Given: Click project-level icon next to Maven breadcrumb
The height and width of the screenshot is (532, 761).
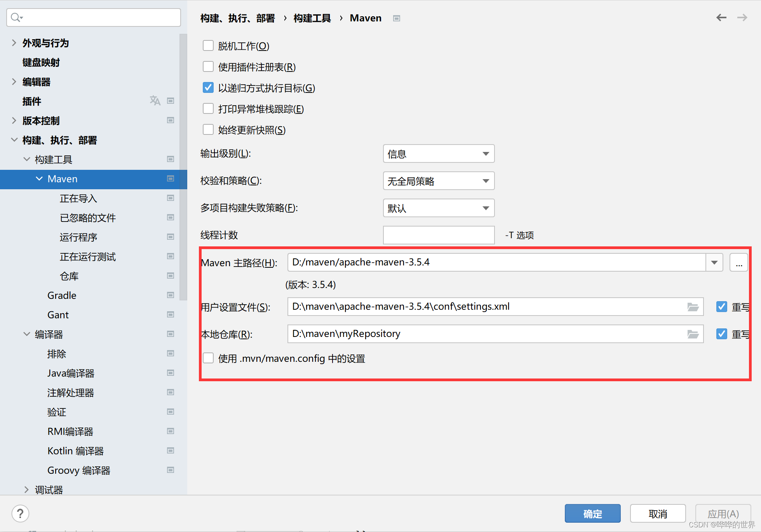Looking at the screenshot, I should (396, 18).
